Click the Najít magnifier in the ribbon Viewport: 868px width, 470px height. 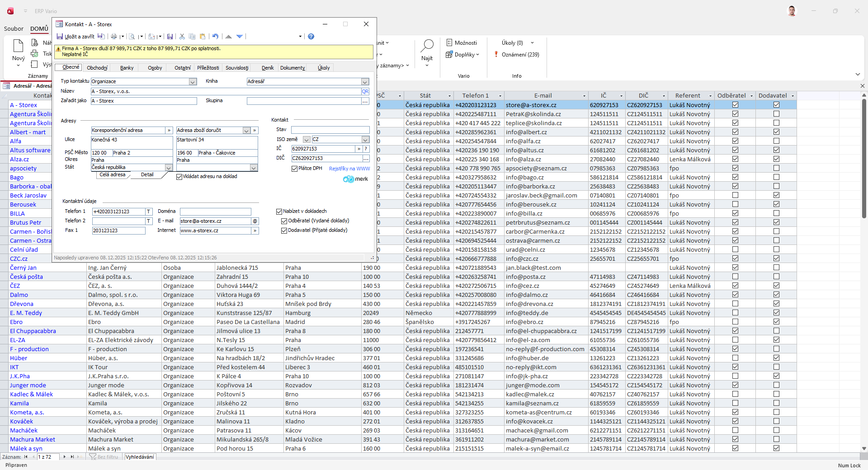click(427, 46)
